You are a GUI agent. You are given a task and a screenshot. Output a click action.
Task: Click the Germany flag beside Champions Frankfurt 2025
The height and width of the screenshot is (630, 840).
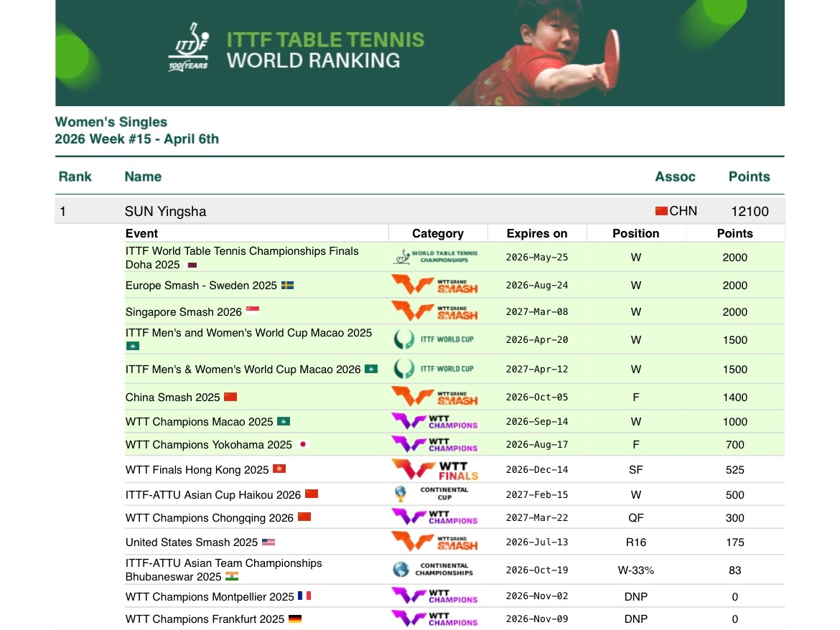pyautogui.click(x=295, y=619)
